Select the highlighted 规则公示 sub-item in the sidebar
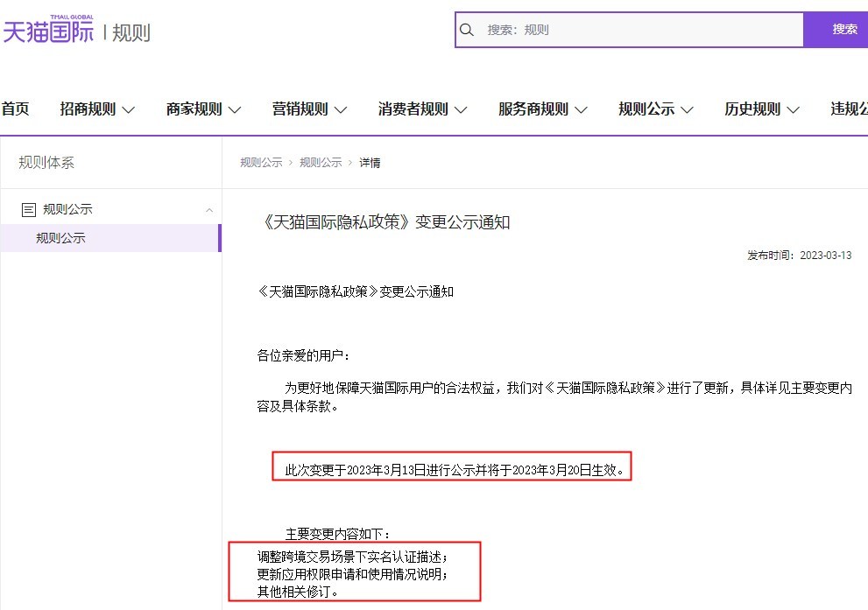Viewport: 868px width, 610px height. click(x=110, y=238)
